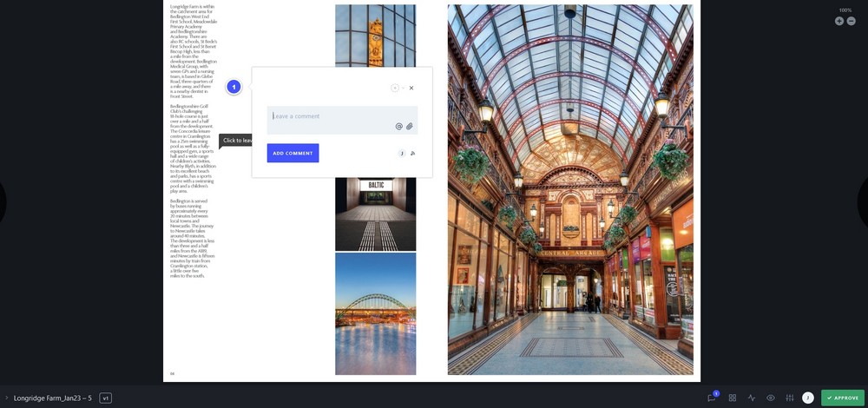This screenshot has width=868, height=408.
Task: Click the user avatar in bottom bar
Action: click(808, 398)
